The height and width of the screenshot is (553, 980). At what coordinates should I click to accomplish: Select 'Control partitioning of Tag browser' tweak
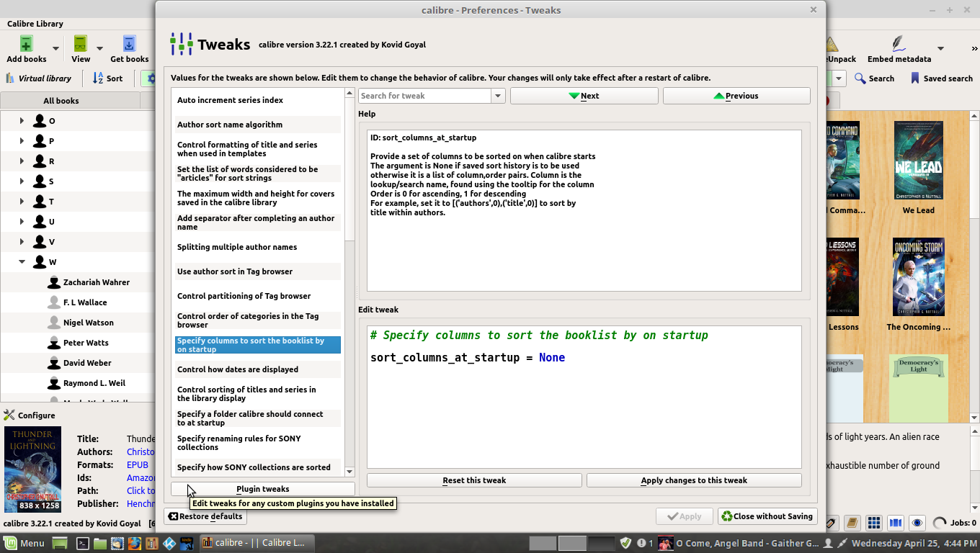pyautogui.click(x=258, y=296)
